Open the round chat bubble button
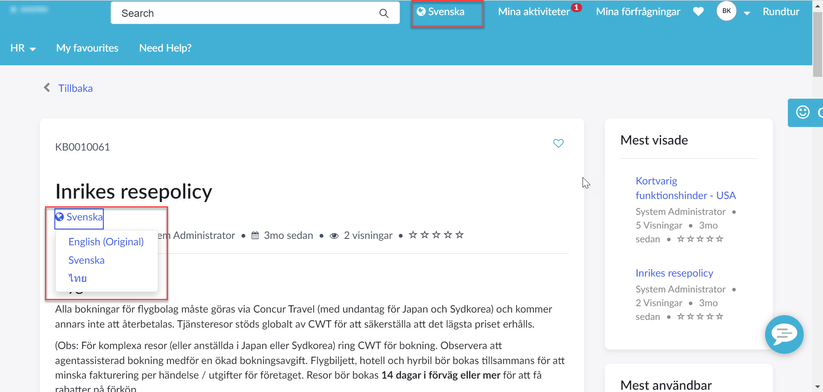The width and height of the screenshot is (823, 392). (x=784, y=334)
